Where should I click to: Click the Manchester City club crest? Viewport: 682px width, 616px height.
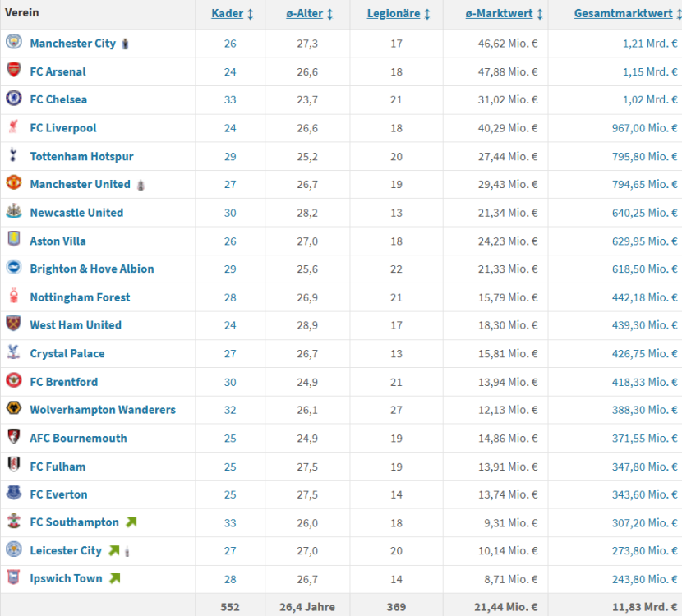point(14,43)
